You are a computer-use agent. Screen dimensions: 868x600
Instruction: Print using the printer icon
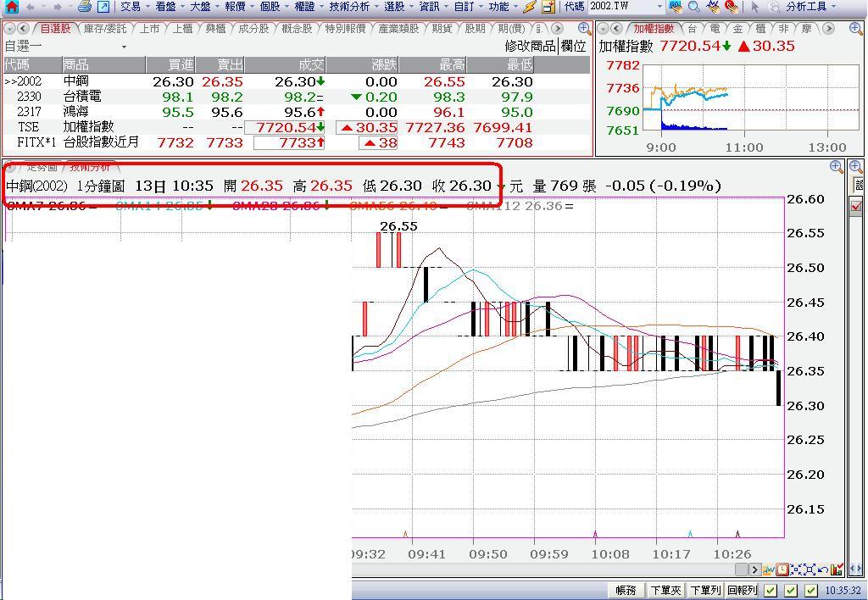[x=84, y=7]
